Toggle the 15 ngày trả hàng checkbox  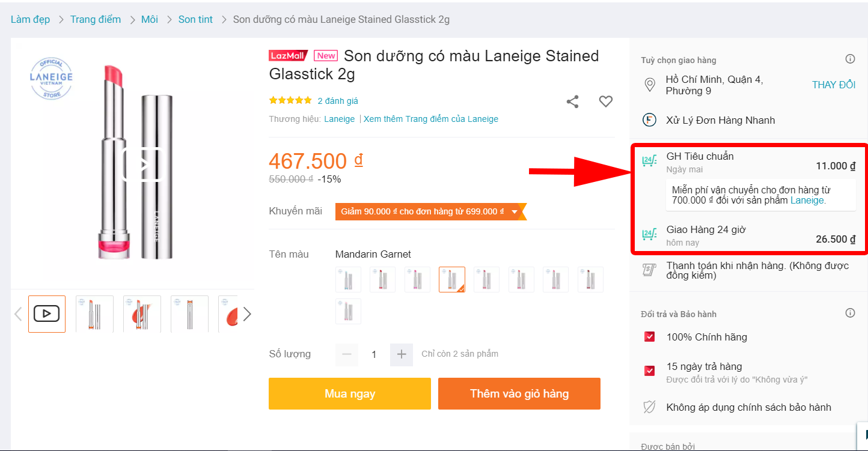[x=649, y=371]
